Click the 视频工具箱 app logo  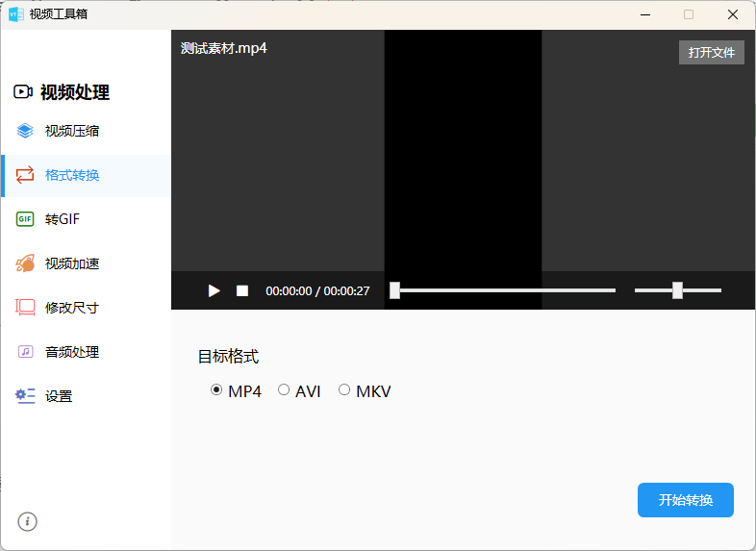point(16,14)
